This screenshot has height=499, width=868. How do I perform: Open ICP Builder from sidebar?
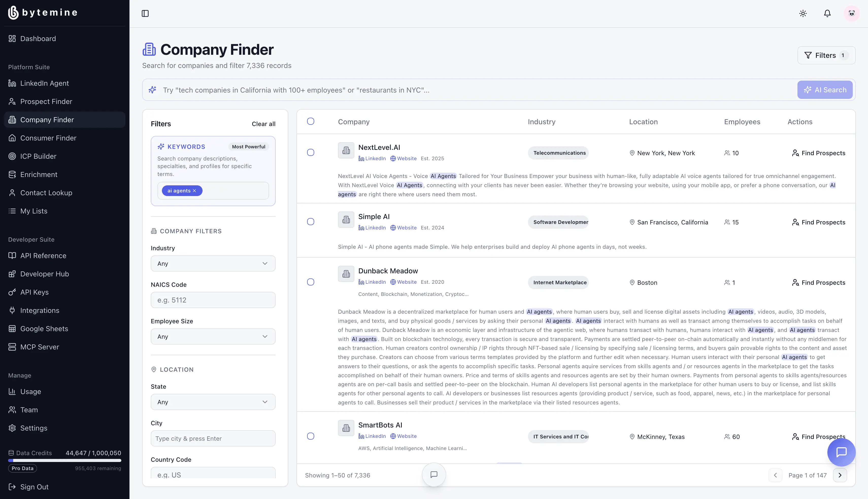[x=38, y=156]
